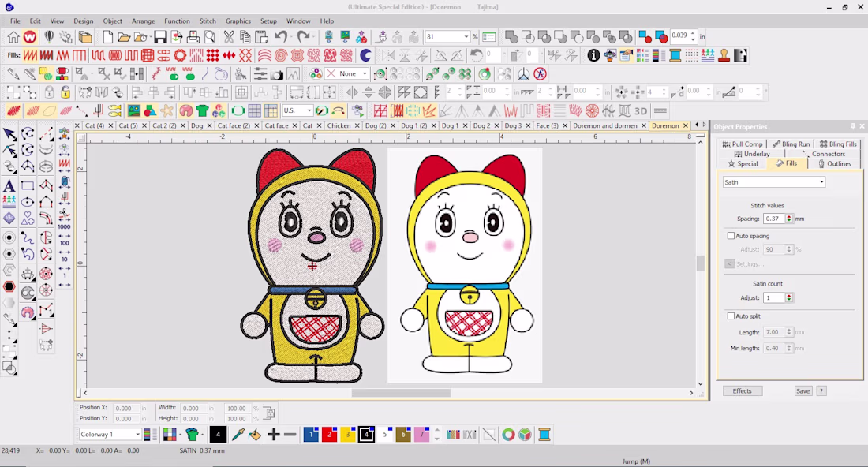Viewport: 868px width, 467px height.
Task: Enable the Auto split checkbox
Action: pyautogui.click(x=731, y=316)
